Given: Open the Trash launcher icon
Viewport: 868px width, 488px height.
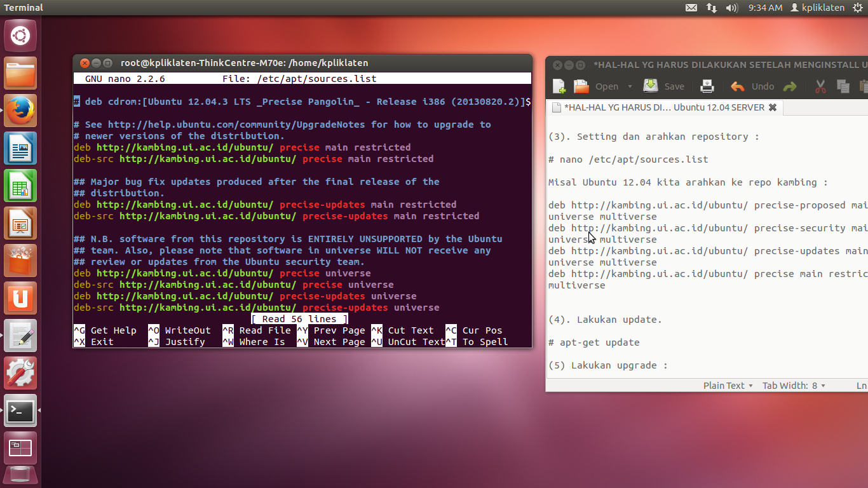Looking at the screenshot, I should [20, 475].
